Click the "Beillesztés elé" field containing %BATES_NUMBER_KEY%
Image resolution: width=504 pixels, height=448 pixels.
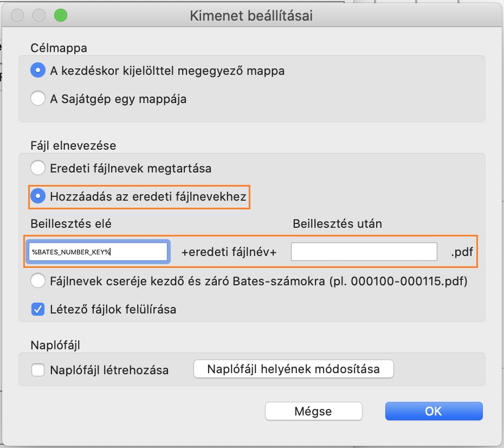coord(98,252)
